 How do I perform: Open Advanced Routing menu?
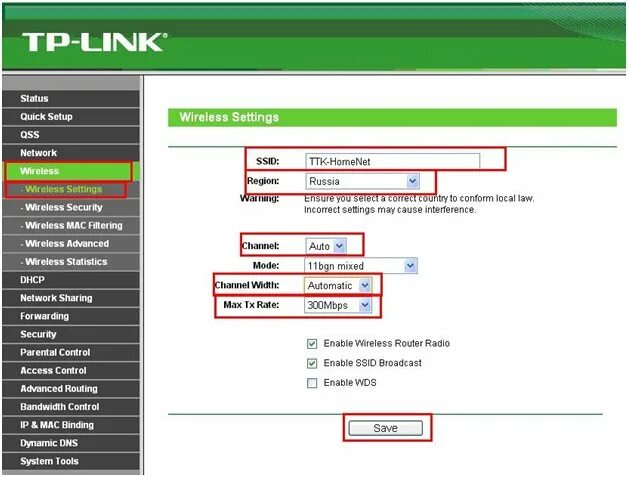coord(71,389)
